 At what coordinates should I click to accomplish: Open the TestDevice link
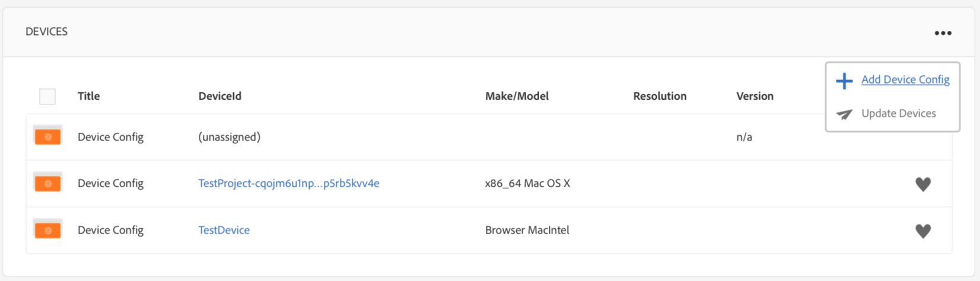pyautogui.click(x=224, y=230)
